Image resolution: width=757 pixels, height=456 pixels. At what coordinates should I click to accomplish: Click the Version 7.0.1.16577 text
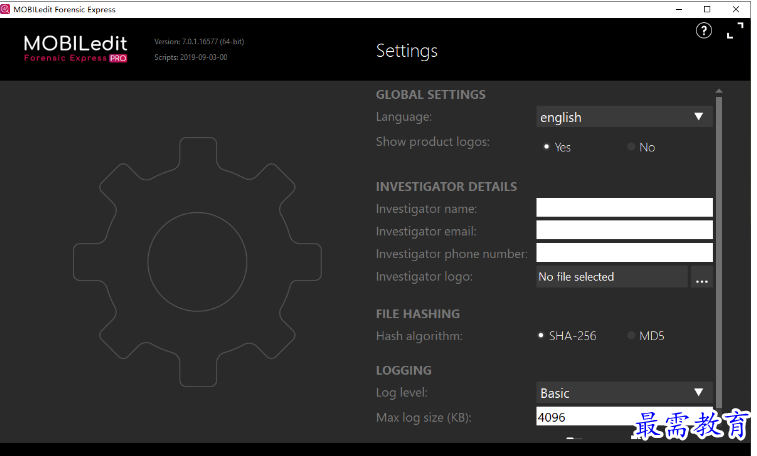pos(199,41)
